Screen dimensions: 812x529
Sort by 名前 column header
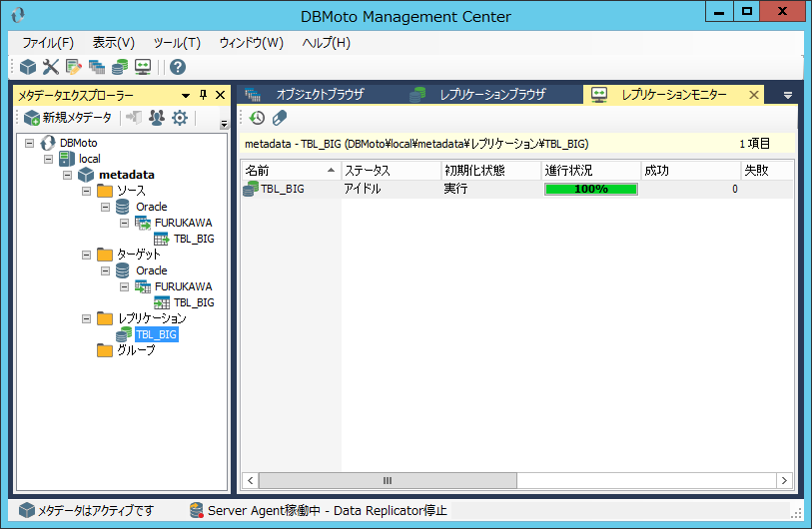click(x=291, y=171)
